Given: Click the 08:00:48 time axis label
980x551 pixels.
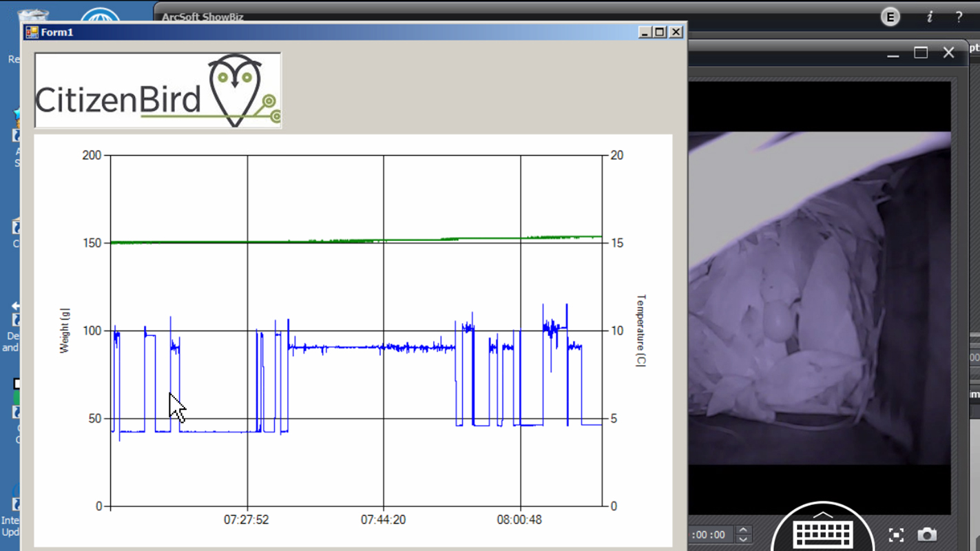Looking at the screenshot, I should 519,520.
